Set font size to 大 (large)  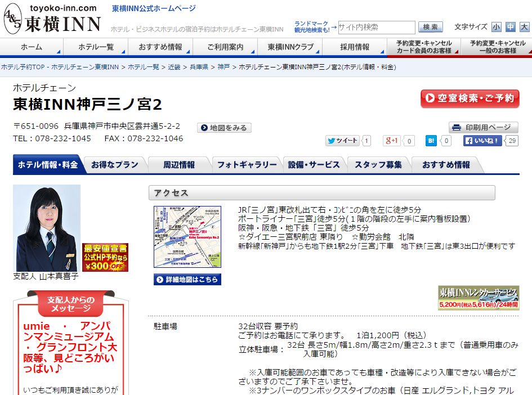pos(524,27)
